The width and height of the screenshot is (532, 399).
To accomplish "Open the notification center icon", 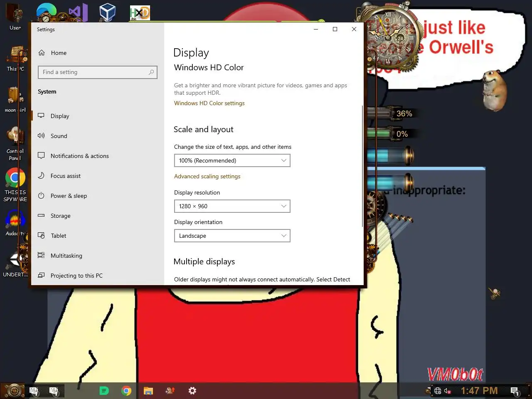I will tap(515, 391).
